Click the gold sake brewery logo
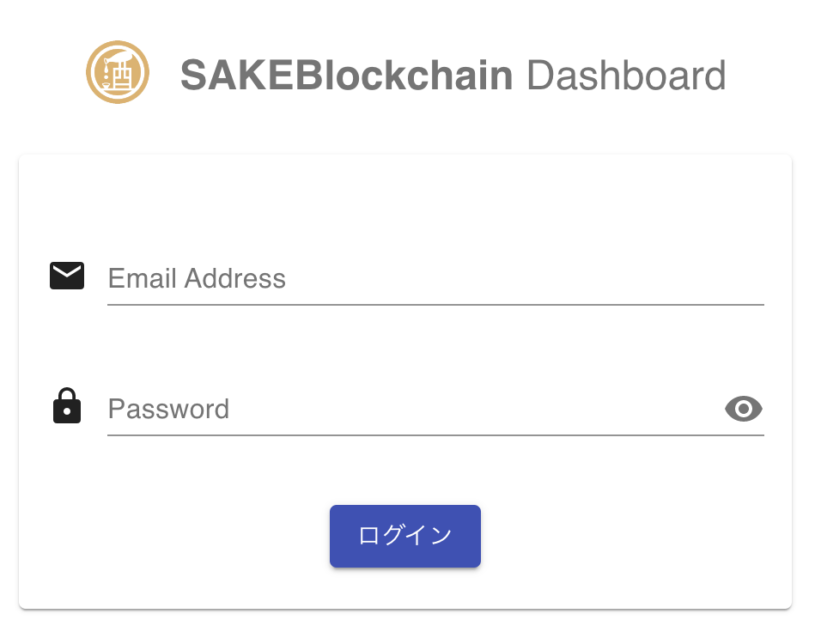Viewport: 821px width, 644px height. (118, 73)
